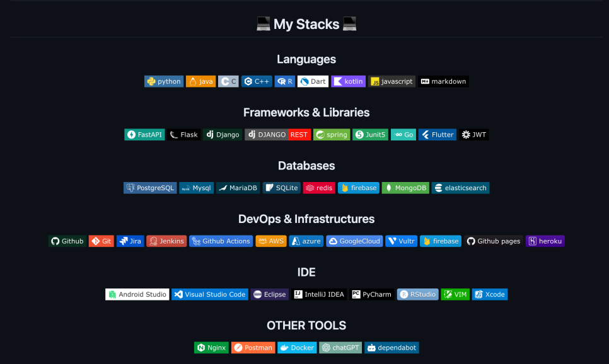This screenshot has height=364, width=609.
Task: Click firebase badge in DevOps row
Action: [441, 241]
